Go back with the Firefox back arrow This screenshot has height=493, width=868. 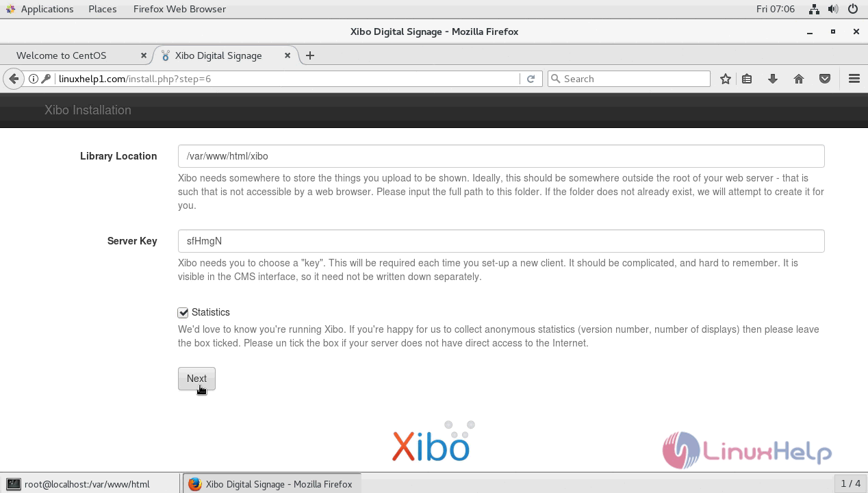click(x=14, y=79)
